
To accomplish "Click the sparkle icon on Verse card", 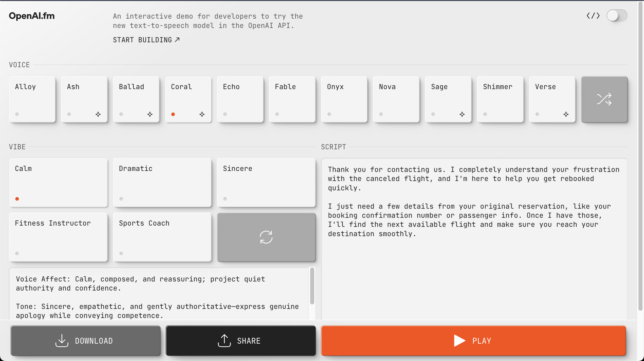I will click(x=566, y=114).
